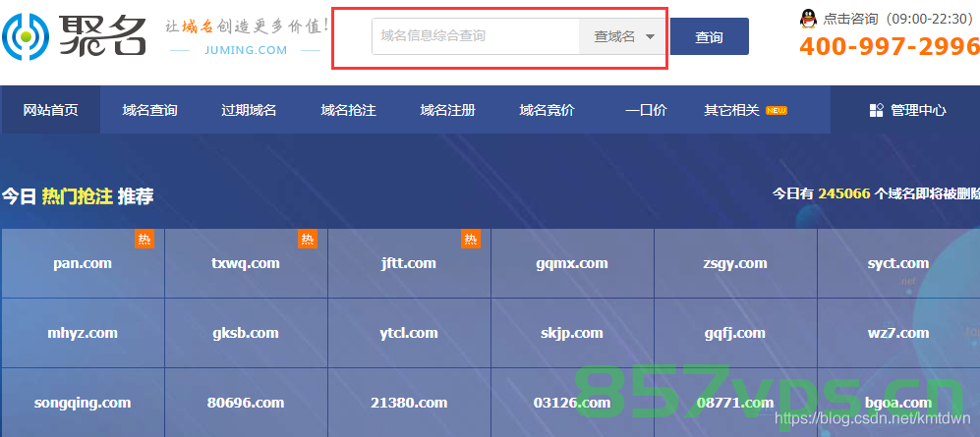Click the 聚名 brand name text
980x437 pixels.
tap(103, 35)
